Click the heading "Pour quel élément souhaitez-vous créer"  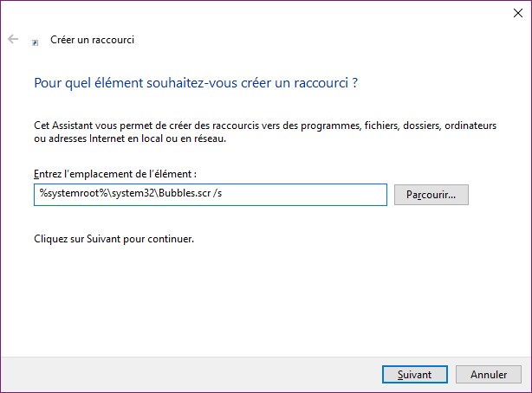[x=196, y=83]
